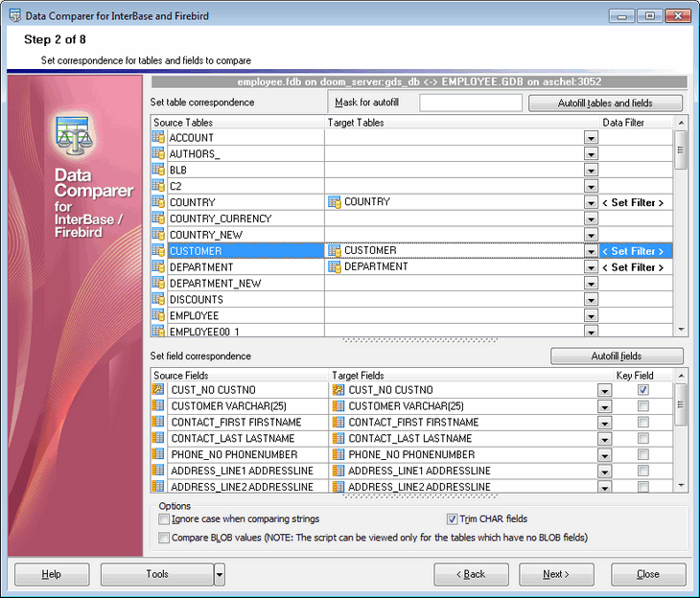This screenshot has width=700, height=598.
Task: Open target table dropdown for EMPLOYEE
Action: click(x=591, y=315)
